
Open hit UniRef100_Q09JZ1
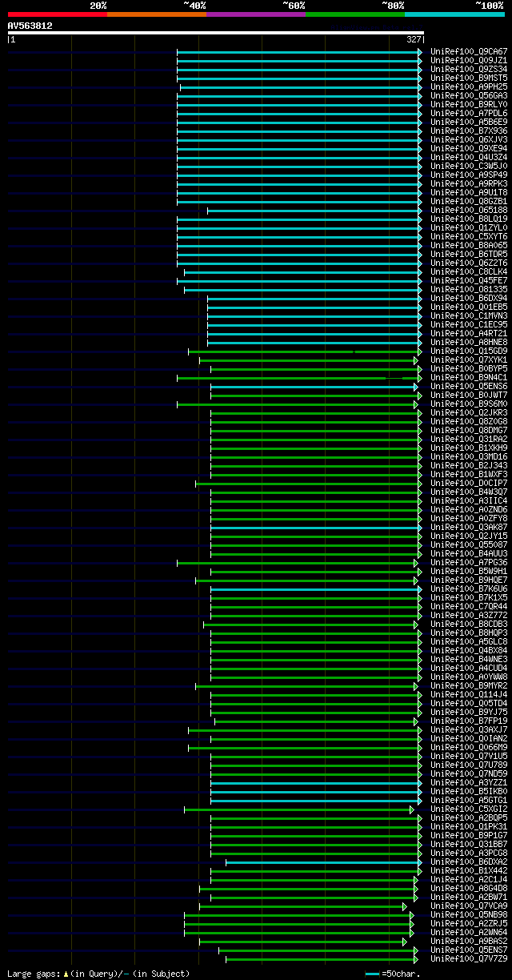[469, 60]
